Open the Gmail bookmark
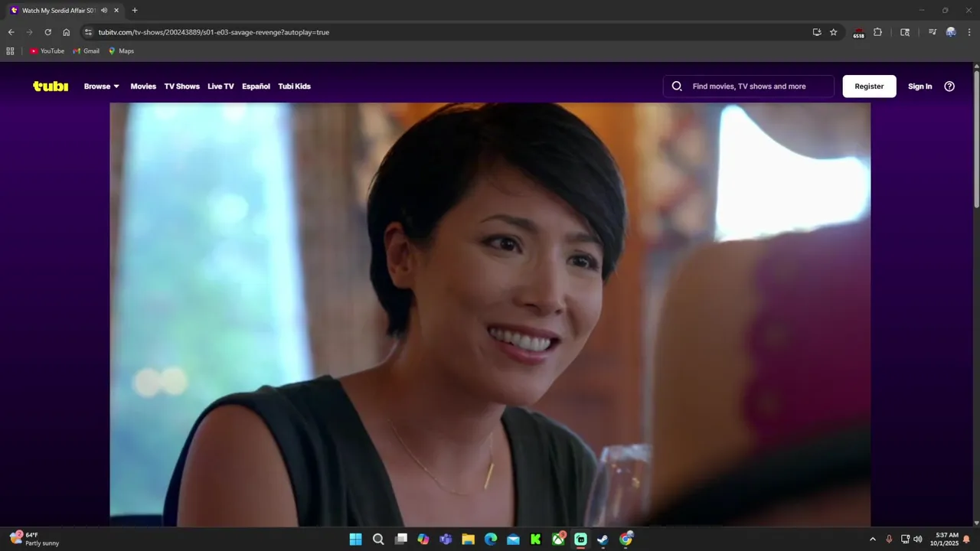Viewport: 980px width, 551px height. click(x=87, y=51)
